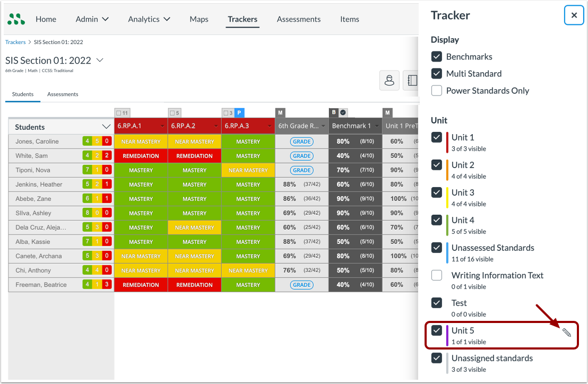Open the Assessments nav item
588x384 pixels.
298,19
